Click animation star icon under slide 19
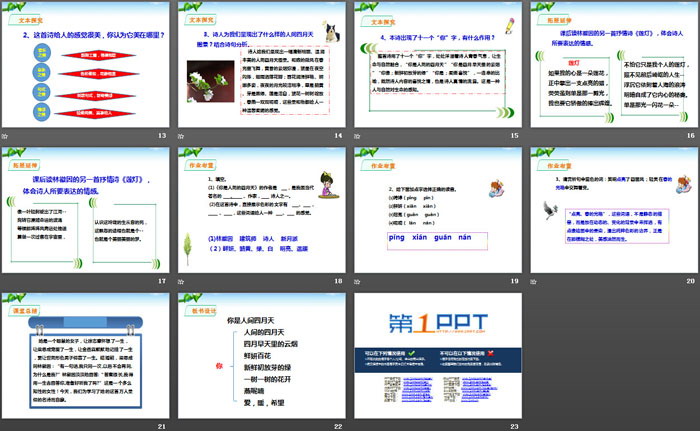The width and height of the screenshot is (700, 431). [358, 281]
